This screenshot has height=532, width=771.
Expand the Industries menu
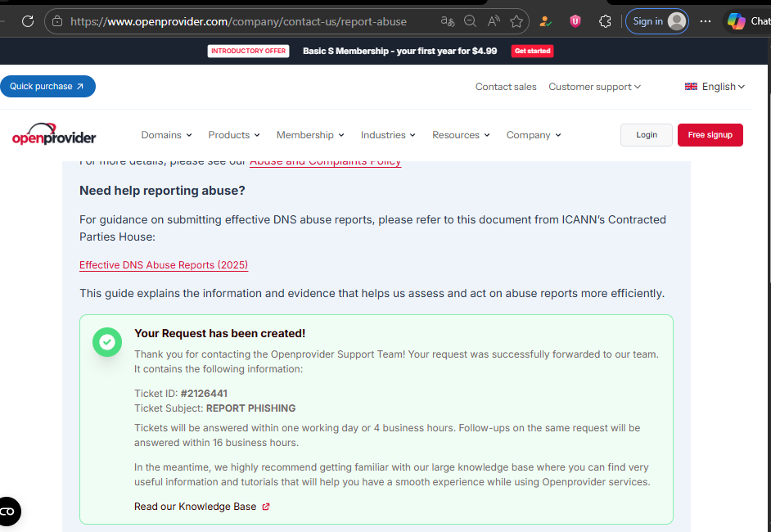point(388,135)
